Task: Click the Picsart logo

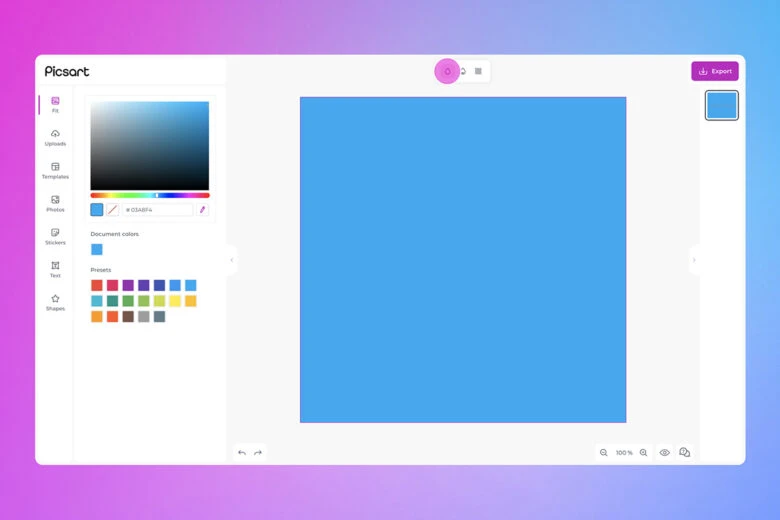Action: click(x=67, y=71)
